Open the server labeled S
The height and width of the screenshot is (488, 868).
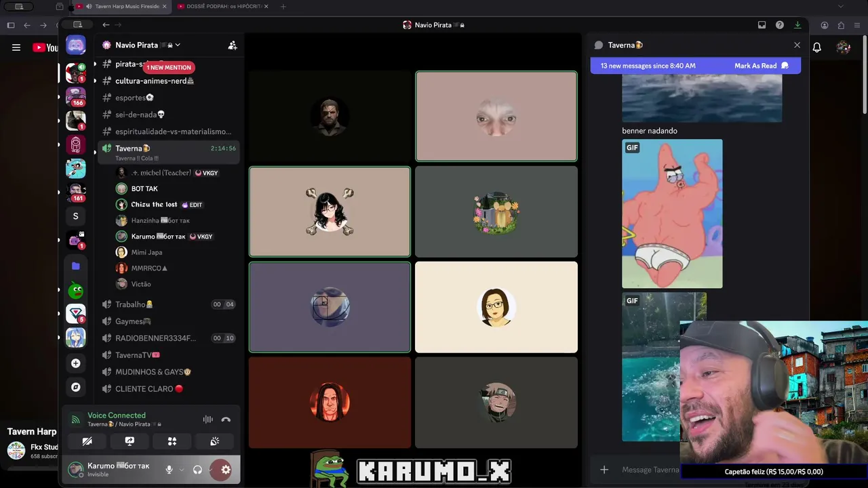tap(75, 216)
